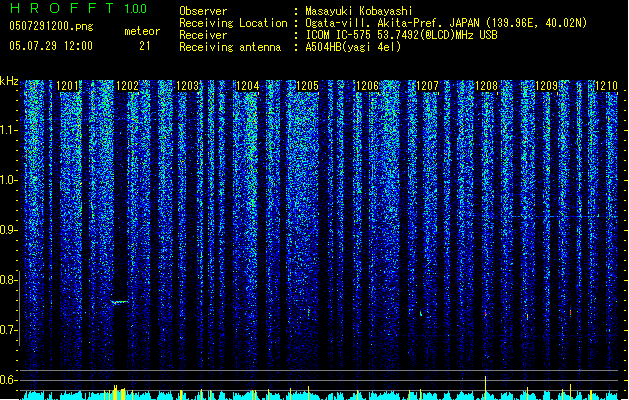The image size is (629, 400).
Task: Click the Receiving antenna label
Action: [x=230, y=47]
